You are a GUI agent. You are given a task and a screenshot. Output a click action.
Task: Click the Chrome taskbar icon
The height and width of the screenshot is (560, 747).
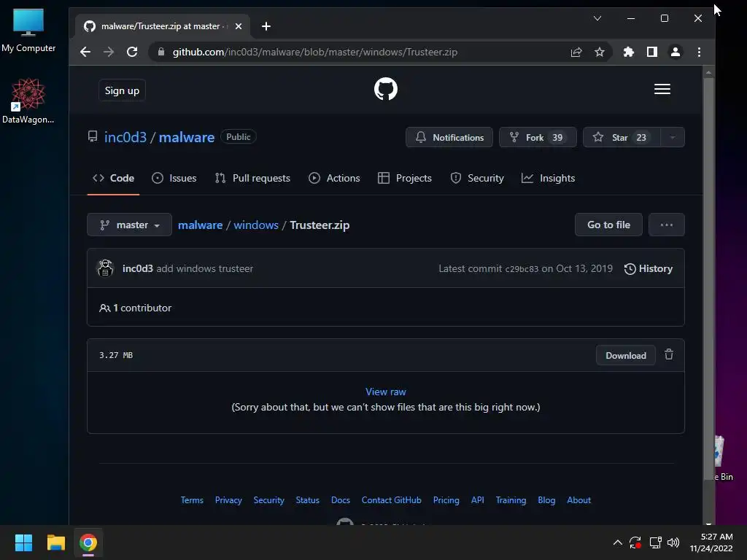pos(88,542)
